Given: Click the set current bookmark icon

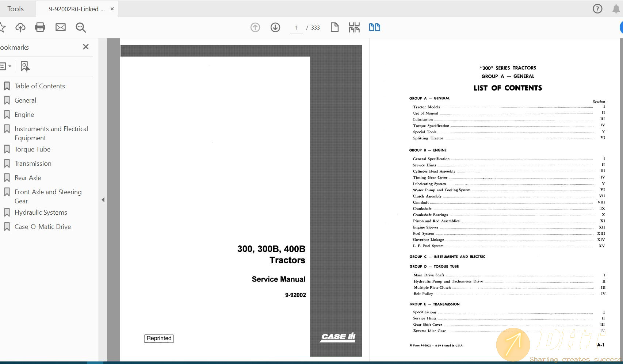Looking at the screenshot, I should click(24, 66).
